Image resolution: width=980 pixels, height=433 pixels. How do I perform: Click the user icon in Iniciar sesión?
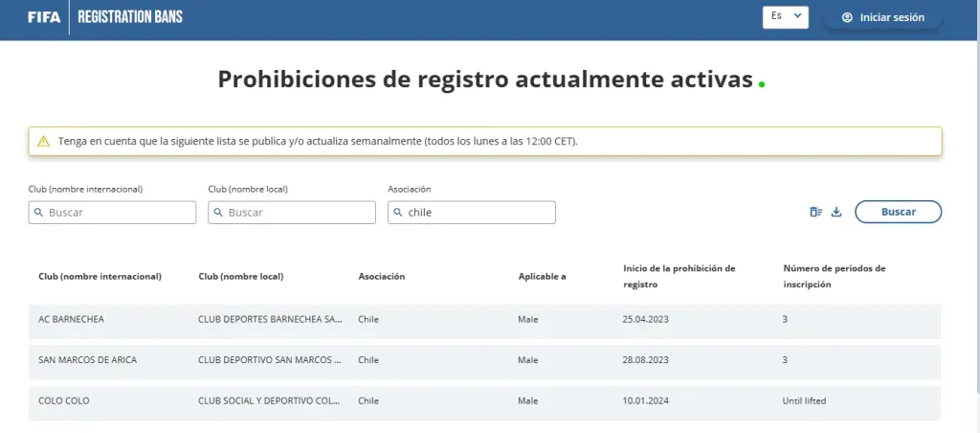coord(848,17)
